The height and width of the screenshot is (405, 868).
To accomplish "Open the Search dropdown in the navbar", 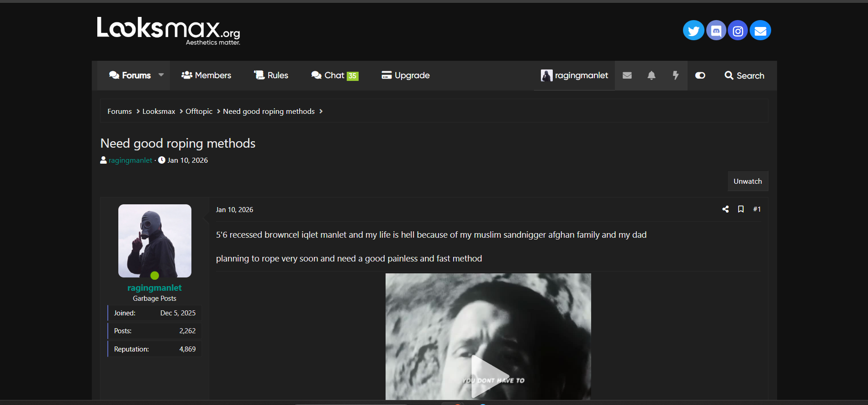I will (744, 75).
